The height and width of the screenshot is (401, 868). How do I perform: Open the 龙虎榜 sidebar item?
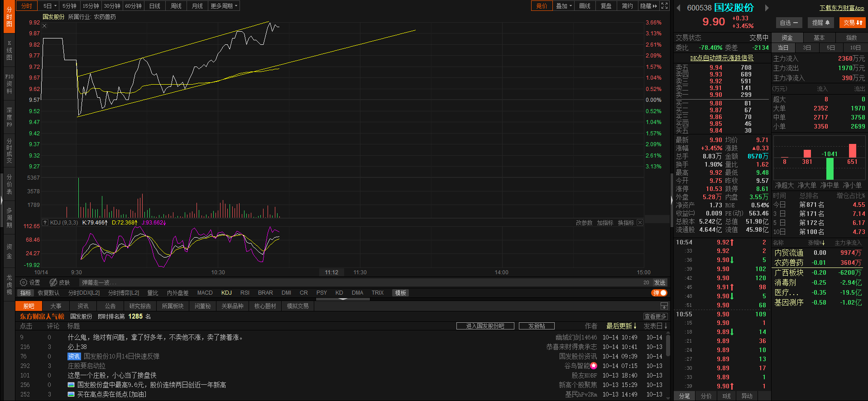click(x=9, y=285)
